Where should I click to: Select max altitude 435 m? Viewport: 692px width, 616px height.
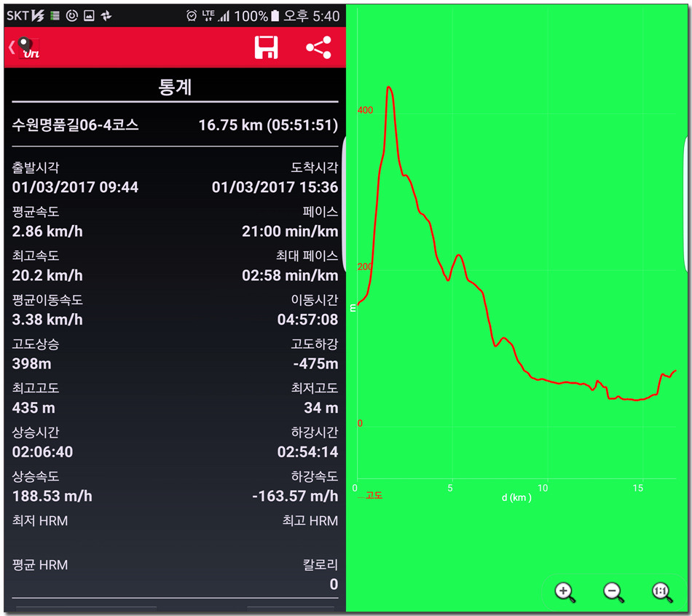pos(34,408)
